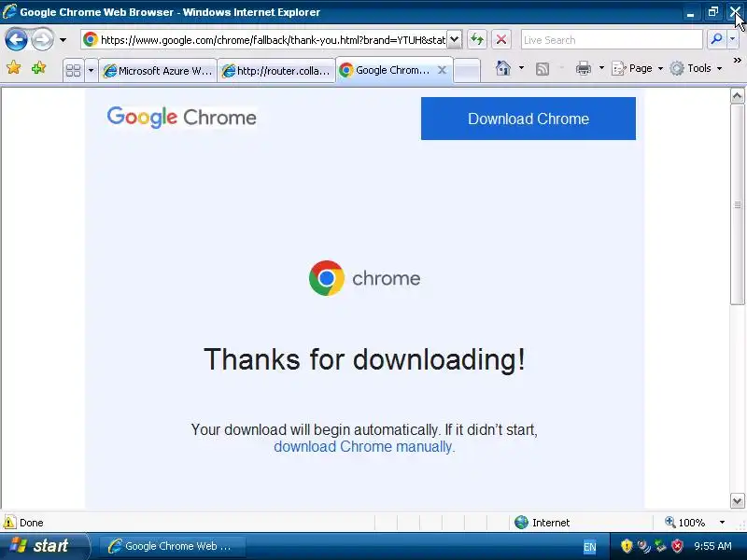
Task: Open the Tools menu
Action: 696,68
